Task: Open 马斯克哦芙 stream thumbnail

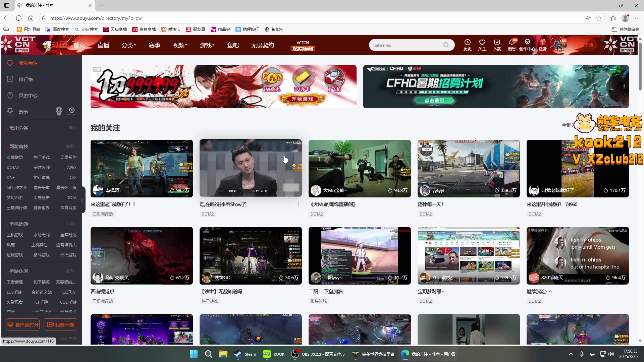Action: 142,255
